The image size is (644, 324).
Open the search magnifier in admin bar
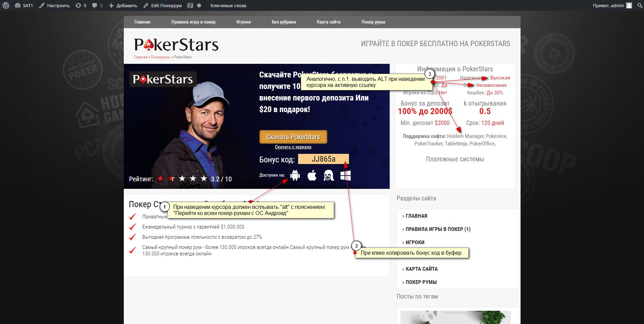tap(640, 5)
